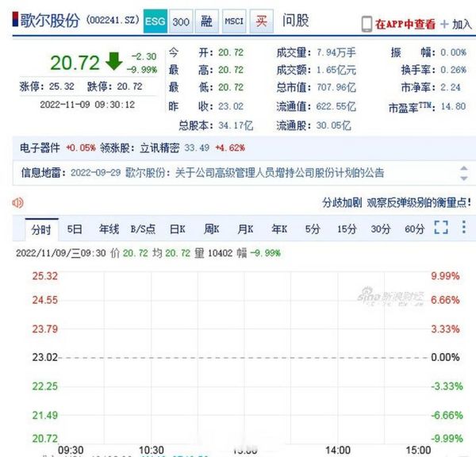Viewport: 476px width, 457px height.
Task: Open the 立讯精密 leading stock link
Action: (159, 148)
